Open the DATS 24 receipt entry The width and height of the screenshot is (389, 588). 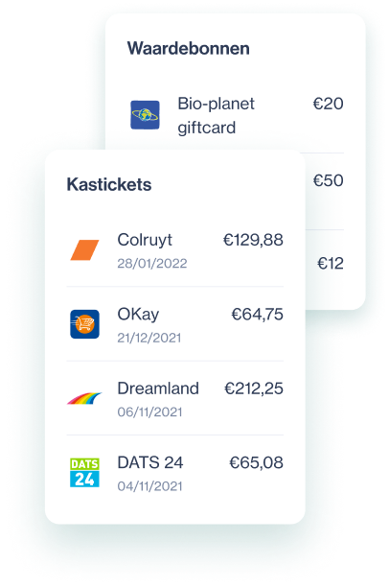coord(174,473)
